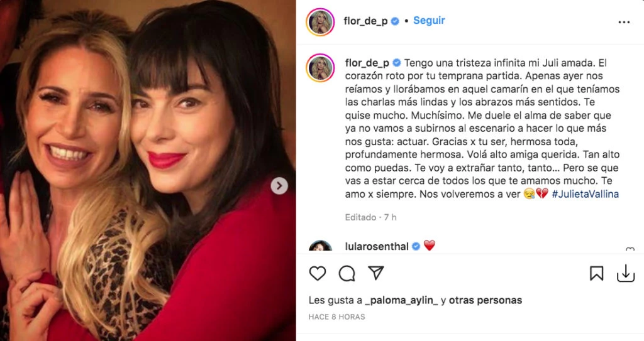Click flor_de_p avatar beside the caption
Screen dimensions: 644x341
click(320, 68)
